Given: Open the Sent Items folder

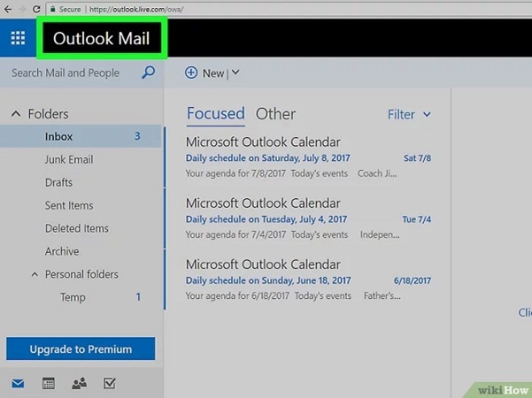Looking at the screenshot, I should click(69, 205).
